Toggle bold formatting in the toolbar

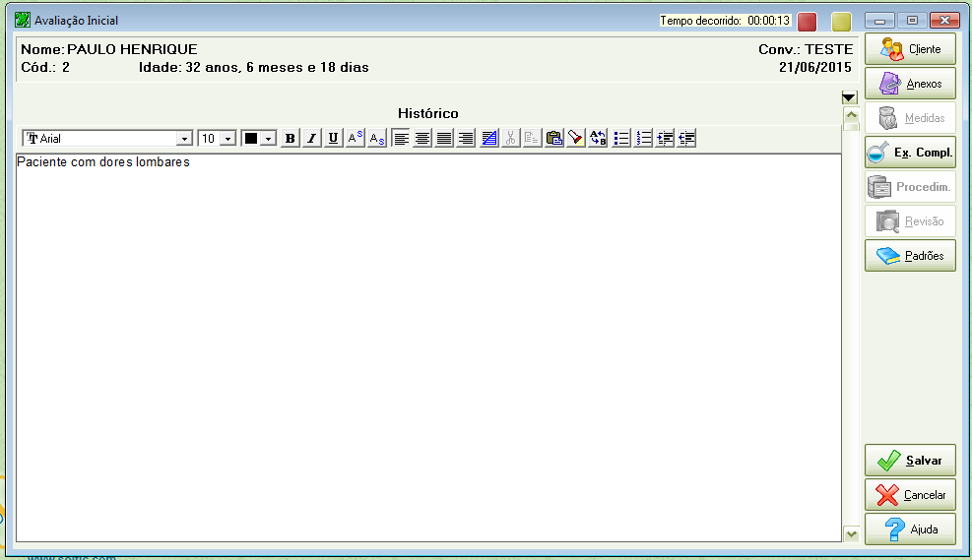point(291,139)
